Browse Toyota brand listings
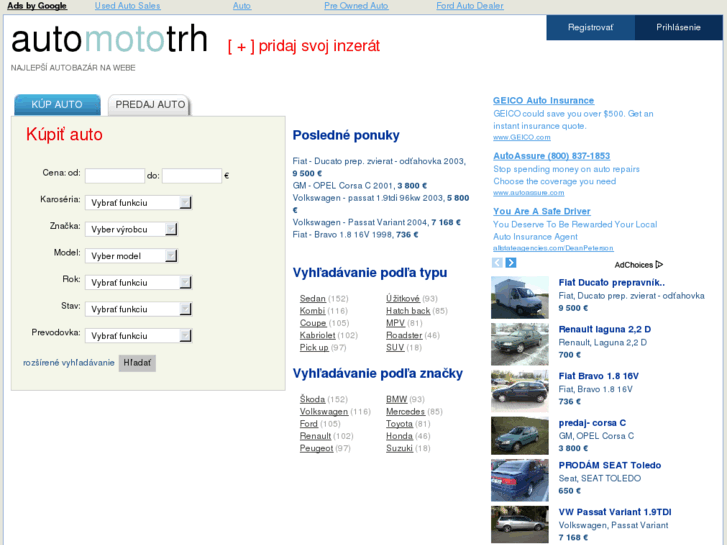727x545 pixels. coord(399,423)
